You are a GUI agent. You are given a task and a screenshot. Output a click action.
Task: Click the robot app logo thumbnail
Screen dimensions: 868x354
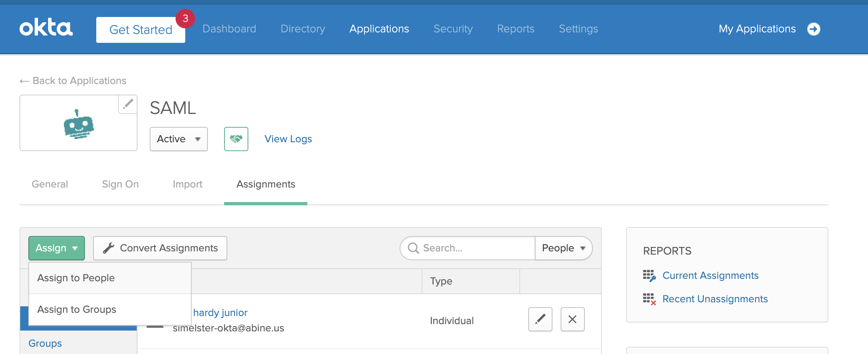(78, 124)
